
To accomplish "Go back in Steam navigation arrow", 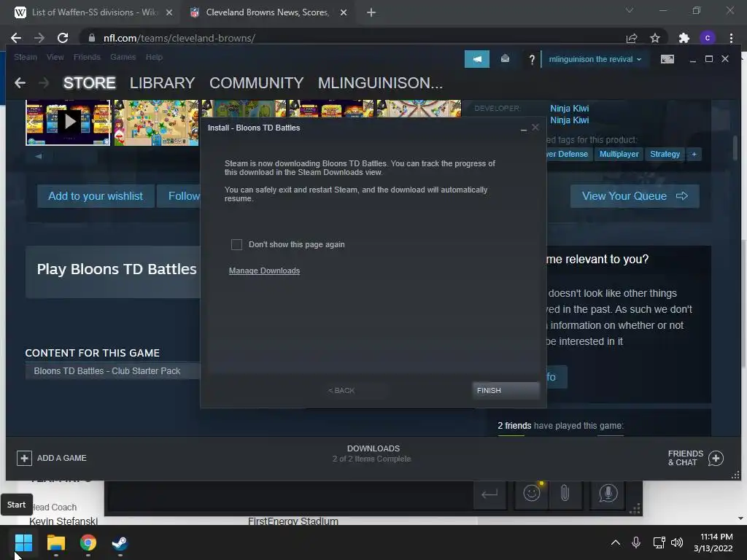I will (x=20, y=83).
